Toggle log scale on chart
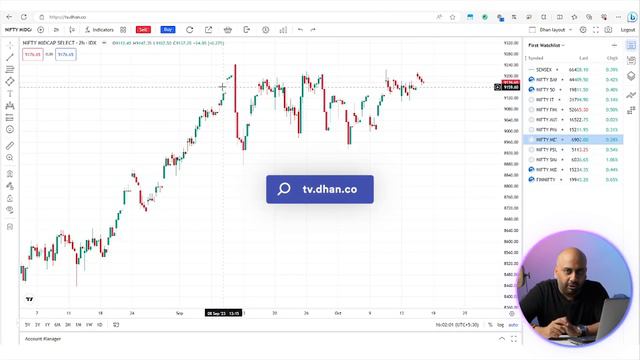Viewport: 640px width, 360px height. point(500,325)
